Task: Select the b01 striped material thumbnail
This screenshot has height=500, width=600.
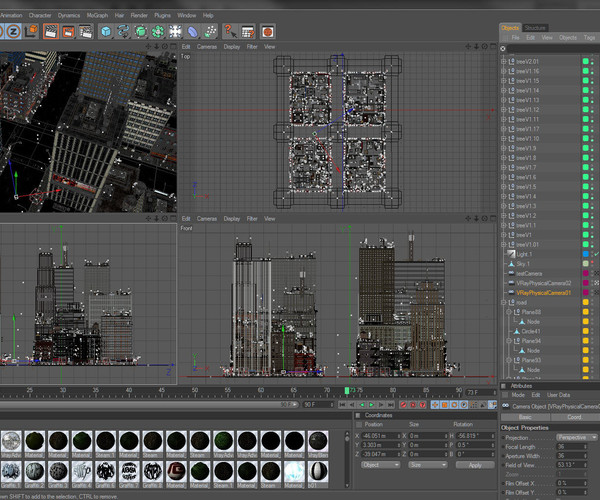Action: point(318,472)
